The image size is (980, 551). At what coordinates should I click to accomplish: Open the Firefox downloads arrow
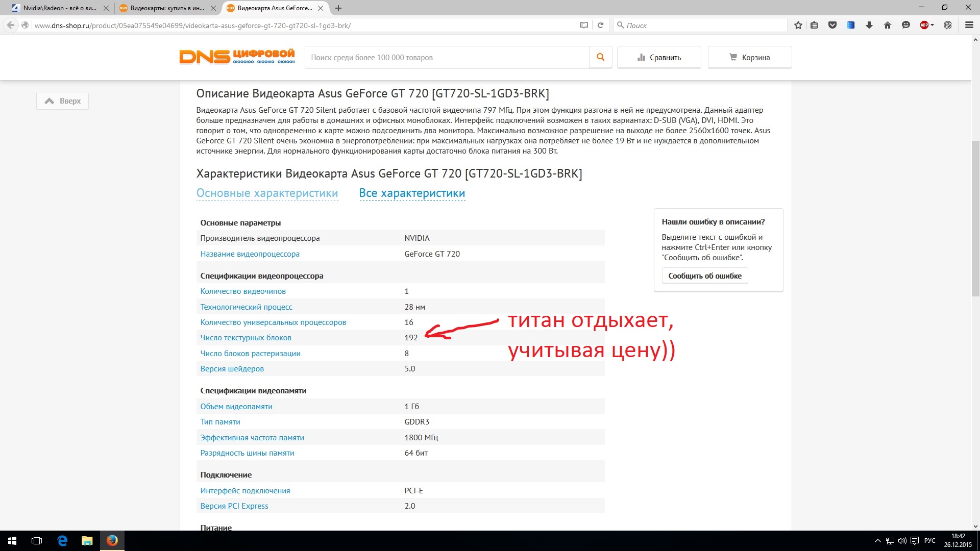tap(869, 25)
